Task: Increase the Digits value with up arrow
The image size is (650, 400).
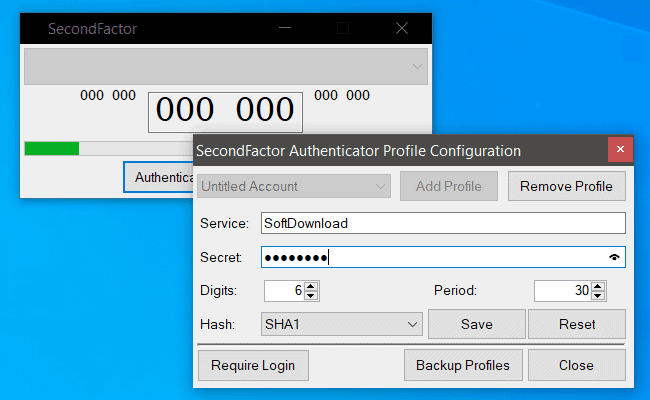Action: [x=311, y=286]
